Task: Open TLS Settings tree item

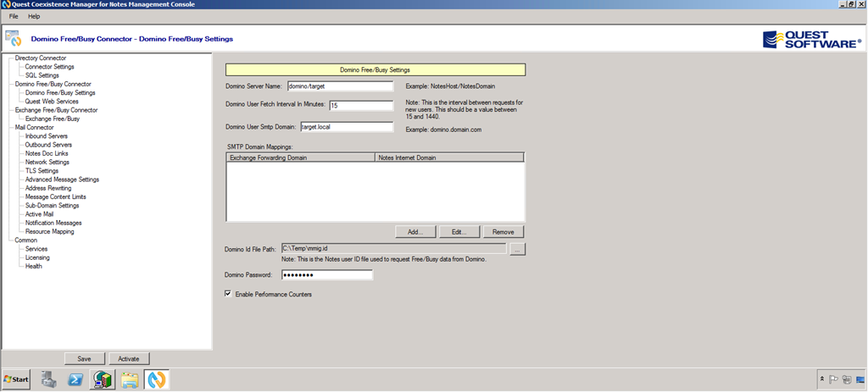Action: [x=42, y=171]
